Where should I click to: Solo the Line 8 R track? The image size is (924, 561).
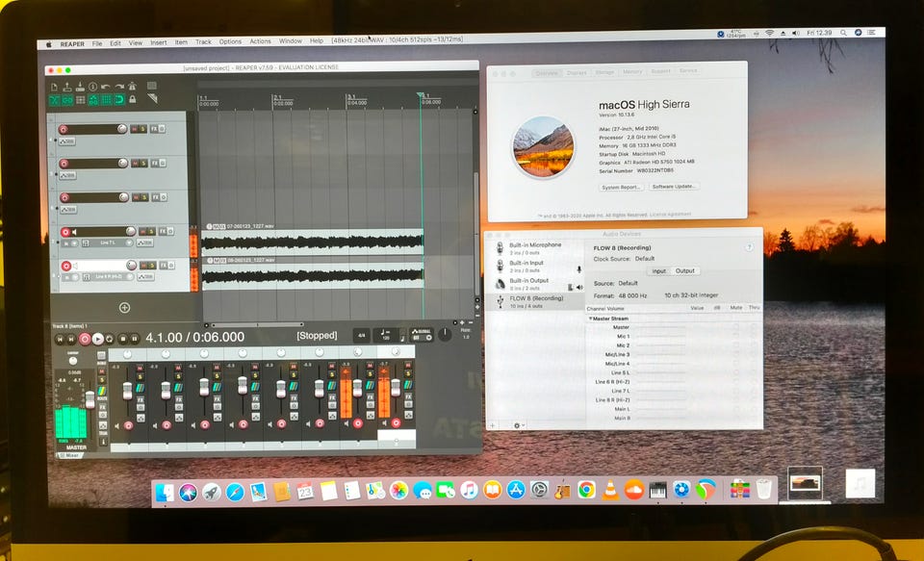point(152,266)
